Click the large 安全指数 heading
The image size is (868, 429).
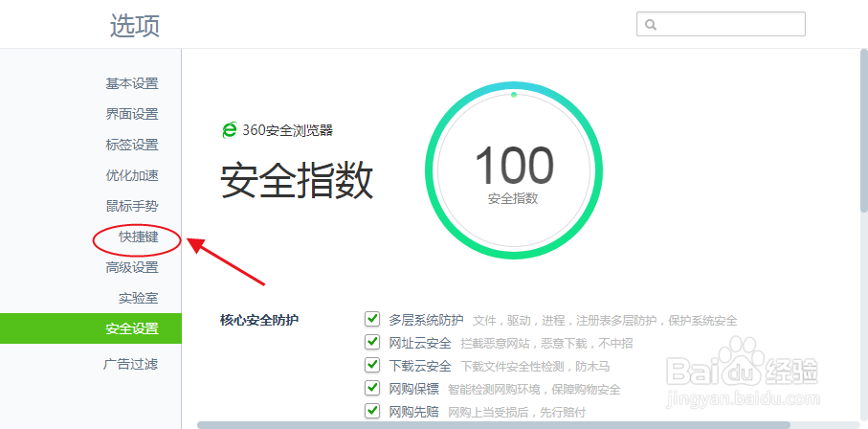click(297, 181)
